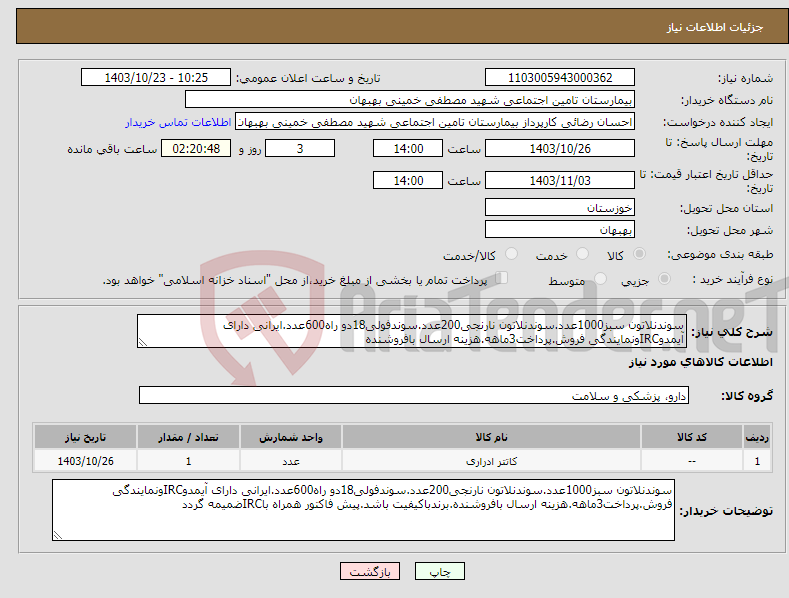Click the توضیحات خریدار text area
The image size is (789, 598).
[363, 510]
